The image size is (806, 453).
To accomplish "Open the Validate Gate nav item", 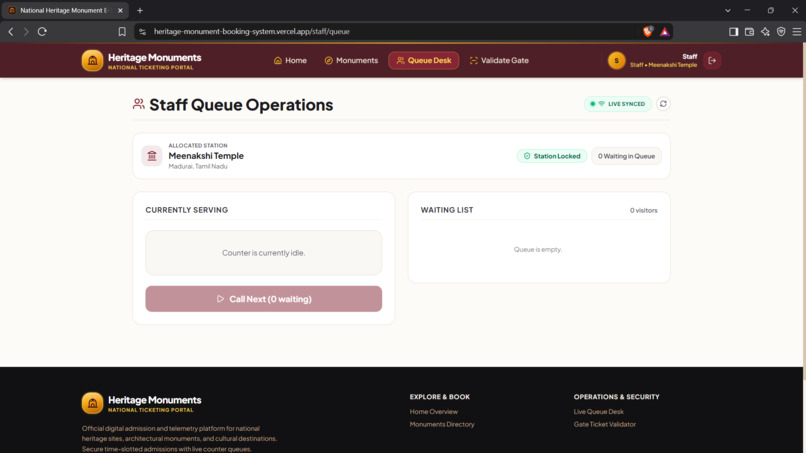I will pos(499,60).
